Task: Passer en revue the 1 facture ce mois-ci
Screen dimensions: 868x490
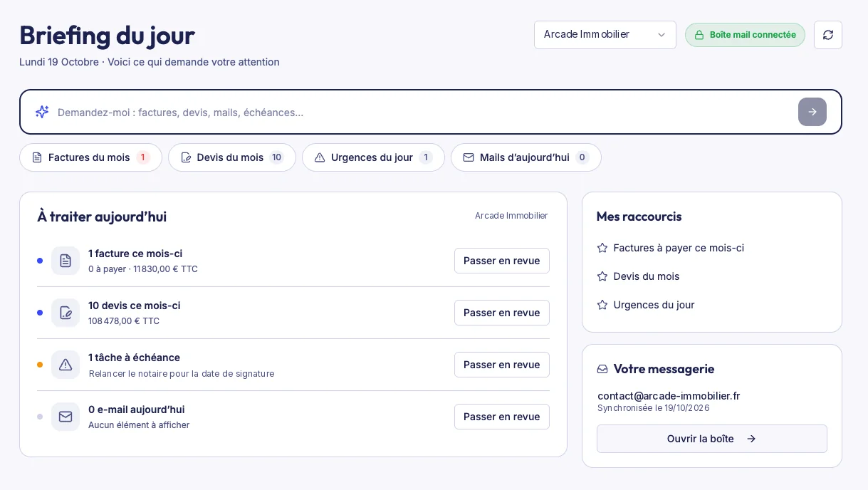Action: tap(502, 261)
